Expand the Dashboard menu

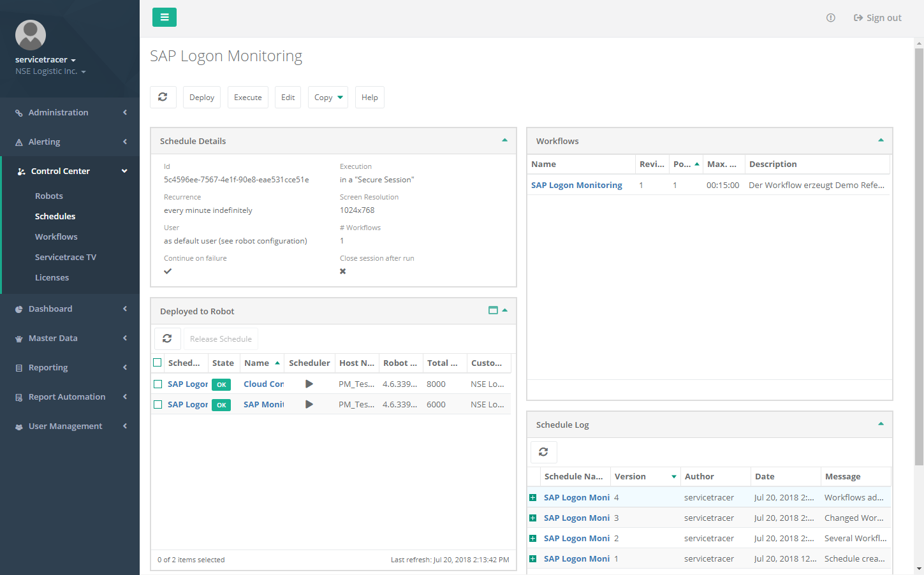click(70, 309)
